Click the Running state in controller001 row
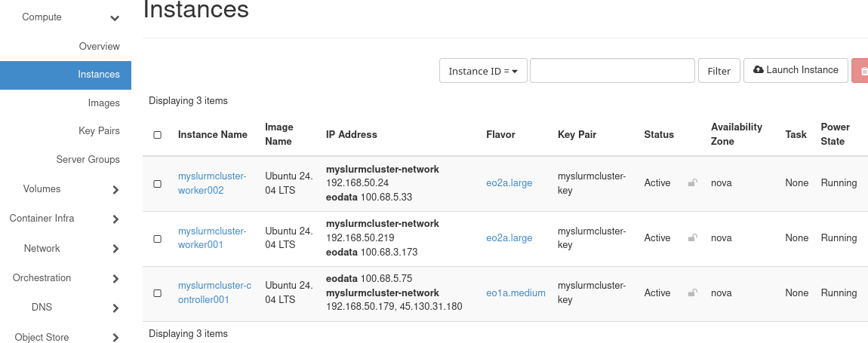The height and width of the screenshot is (343, 868). (x=839, y=292)
